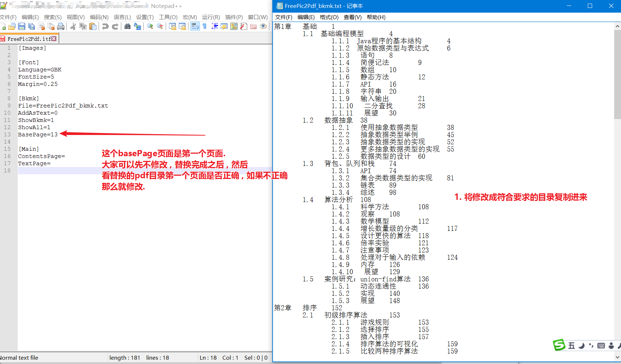This screenshot has width=621, height=364.
Task: Open file via Notepad++ toolbar folder icon
Action: coord(12,26)
